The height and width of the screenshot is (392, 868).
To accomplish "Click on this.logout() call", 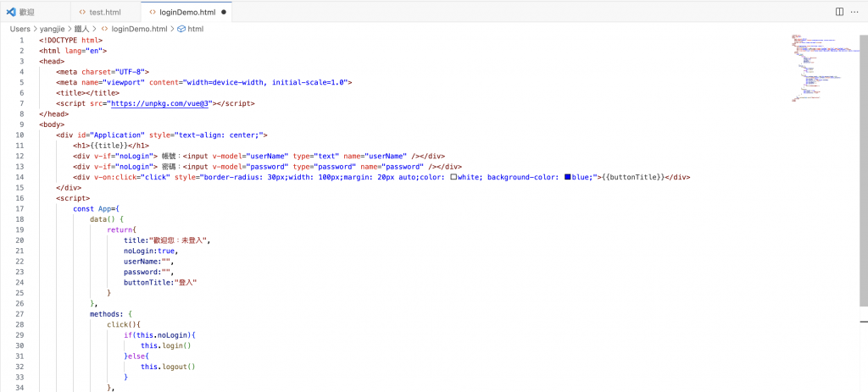I will 169,366.
